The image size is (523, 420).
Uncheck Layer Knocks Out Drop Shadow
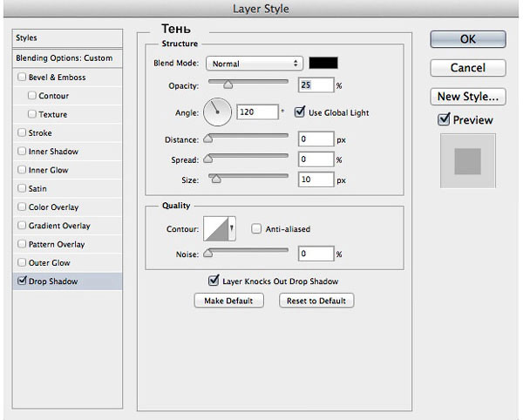[x=214, y=281]
